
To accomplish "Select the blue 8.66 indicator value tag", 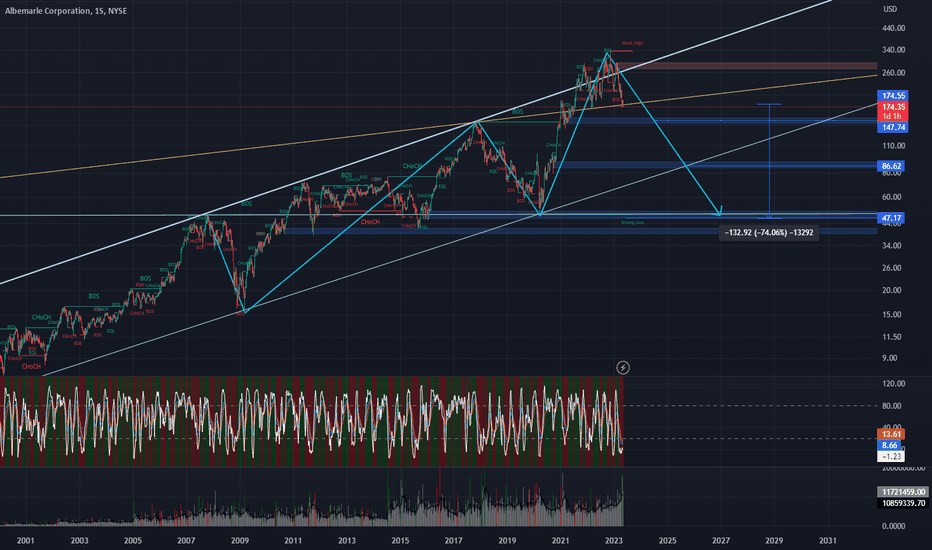I will click(890, 445).
